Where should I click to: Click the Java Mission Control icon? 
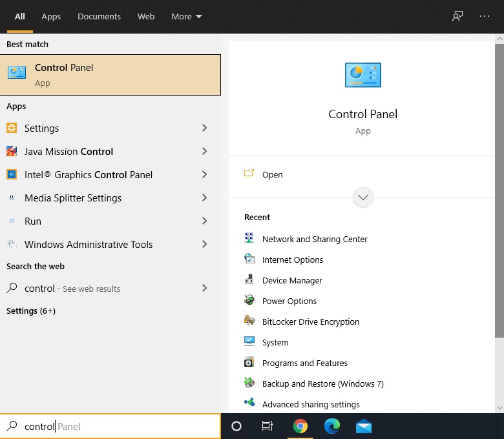[12, 151]
